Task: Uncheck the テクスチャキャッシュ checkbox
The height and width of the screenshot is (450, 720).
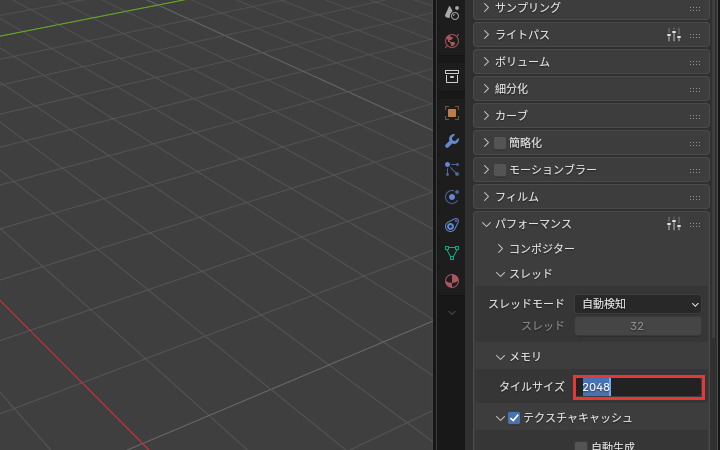Action: click(514, 418)
